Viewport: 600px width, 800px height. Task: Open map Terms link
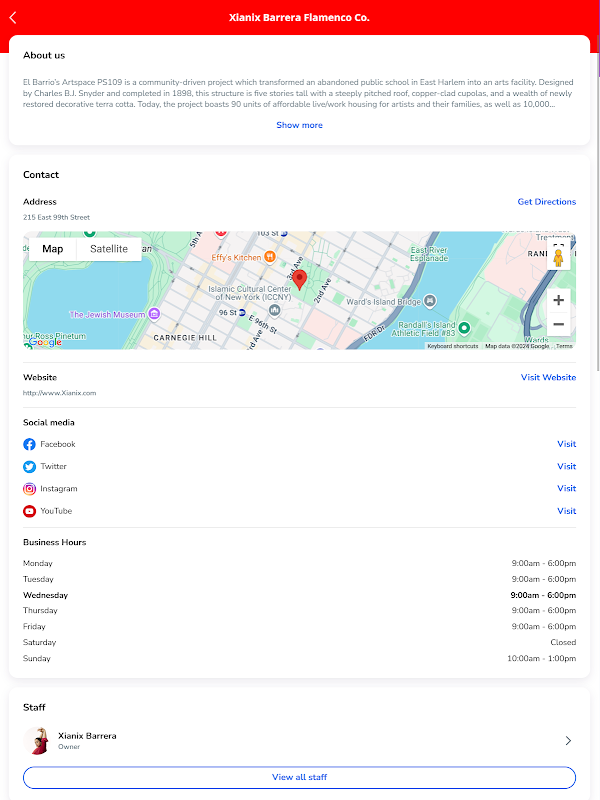coord(564,346)
